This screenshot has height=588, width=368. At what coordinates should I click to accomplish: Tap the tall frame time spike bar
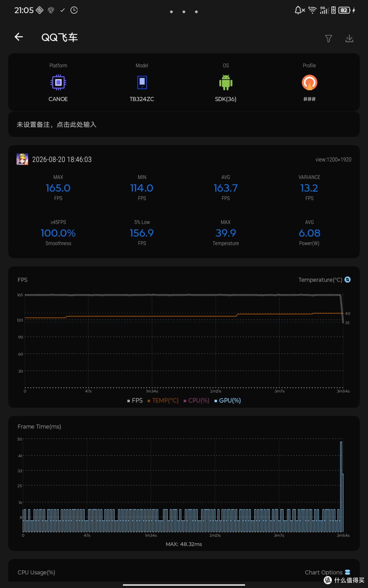pyautogui.click(x=341, y=487)
